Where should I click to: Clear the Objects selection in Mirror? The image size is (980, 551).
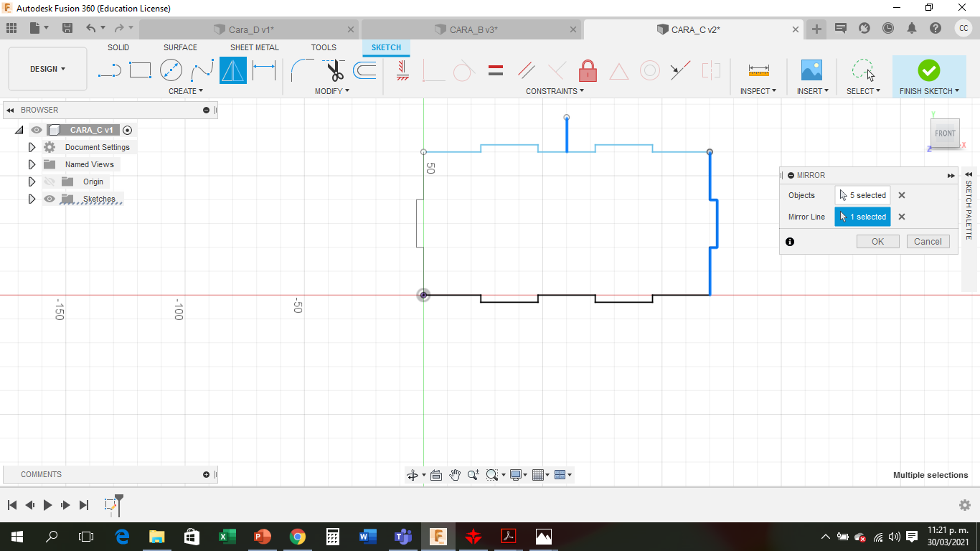coord(902,195)
